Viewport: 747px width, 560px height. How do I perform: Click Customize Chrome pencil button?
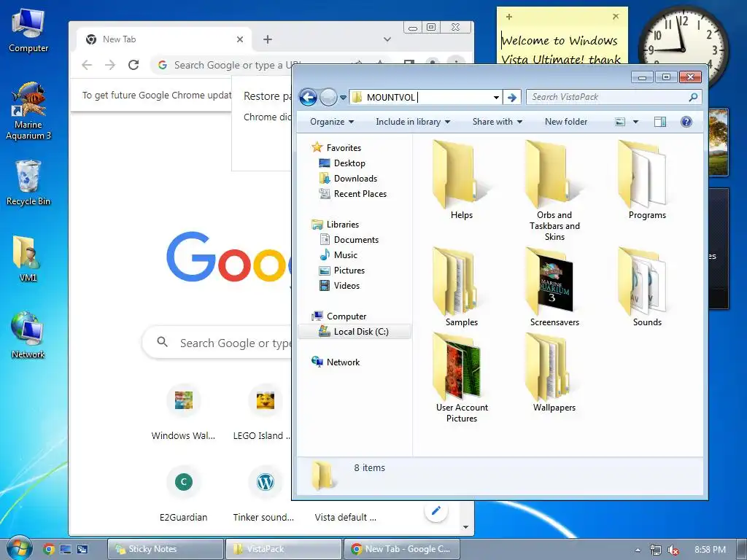click(x=436, y=511)
